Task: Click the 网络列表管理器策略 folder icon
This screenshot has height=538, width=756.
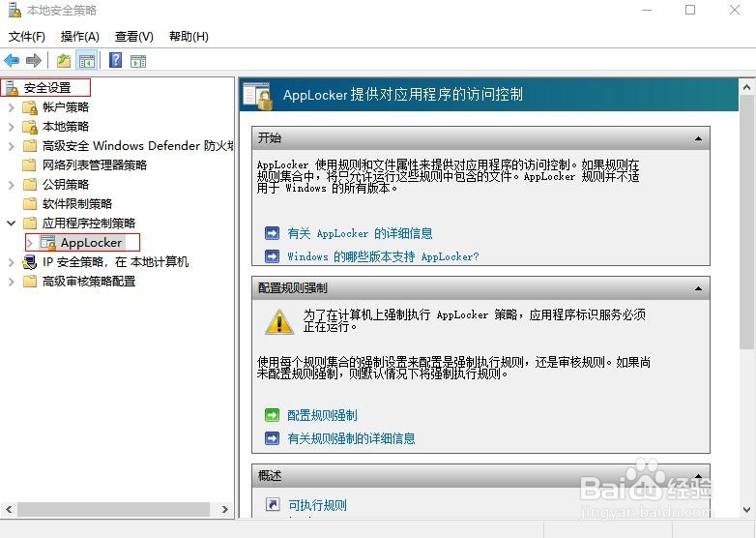Action: pos(29,165)
